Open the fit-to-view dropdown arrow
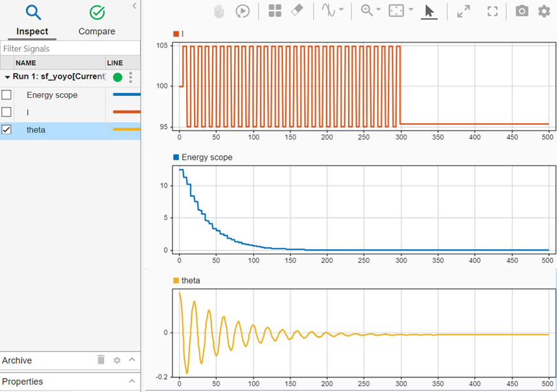557x392 pixels. 411,10
